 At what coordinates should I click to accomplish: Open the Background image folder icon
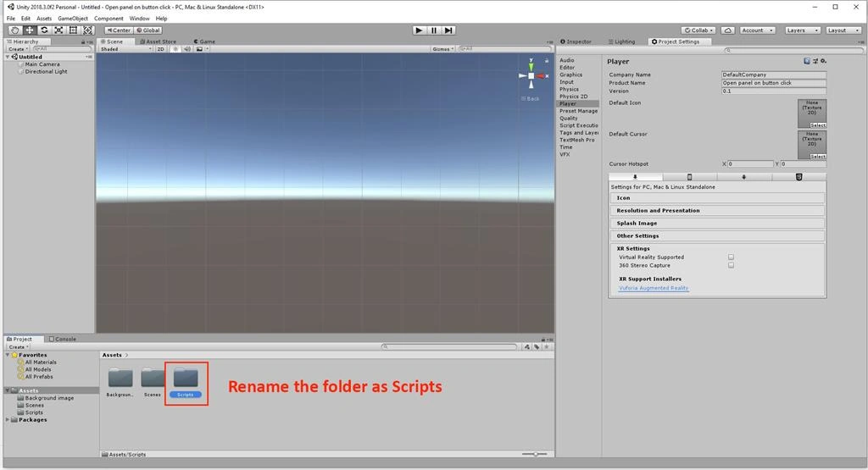click(120, 378)
